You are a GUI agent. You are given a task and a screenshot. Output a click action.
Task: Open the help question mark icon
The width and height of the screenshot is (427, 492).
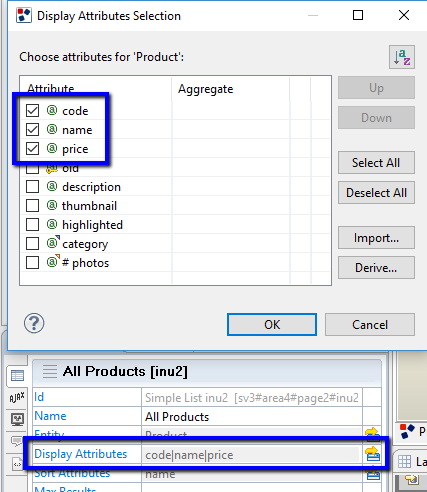(x=34, y=323)
